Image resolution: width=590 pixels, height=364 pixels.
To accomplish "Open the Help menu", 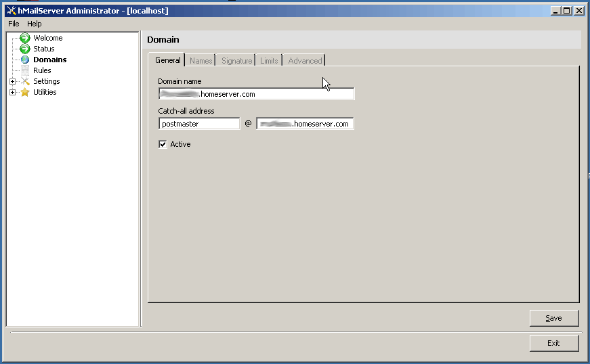I will [x=35, y=24].
